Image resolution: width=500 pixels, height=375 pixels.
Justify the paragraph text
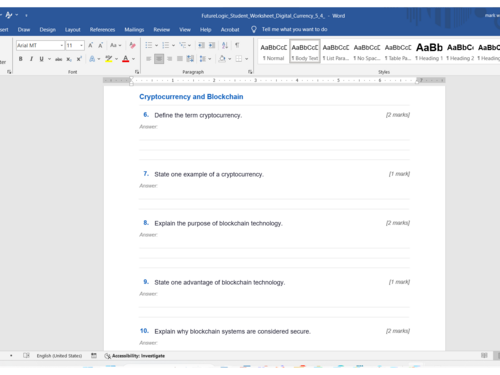pos(180,59)
